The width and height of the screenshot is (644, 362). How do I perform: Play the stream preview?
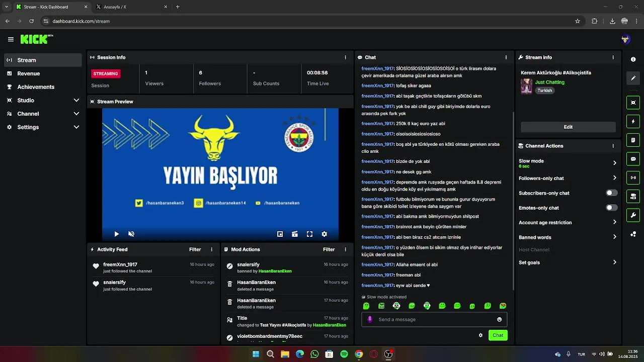click(116, 234)
